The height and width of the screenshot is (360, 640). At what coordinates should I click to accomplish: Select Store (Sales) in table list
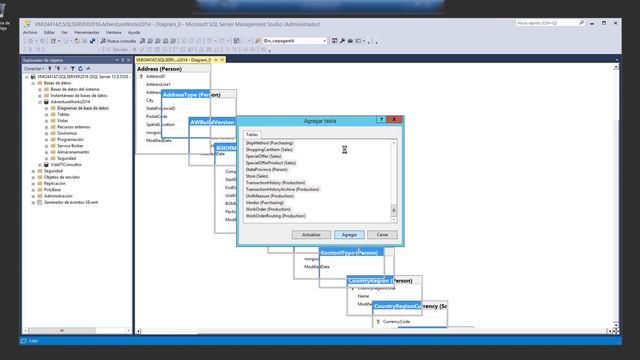[257, 176]
